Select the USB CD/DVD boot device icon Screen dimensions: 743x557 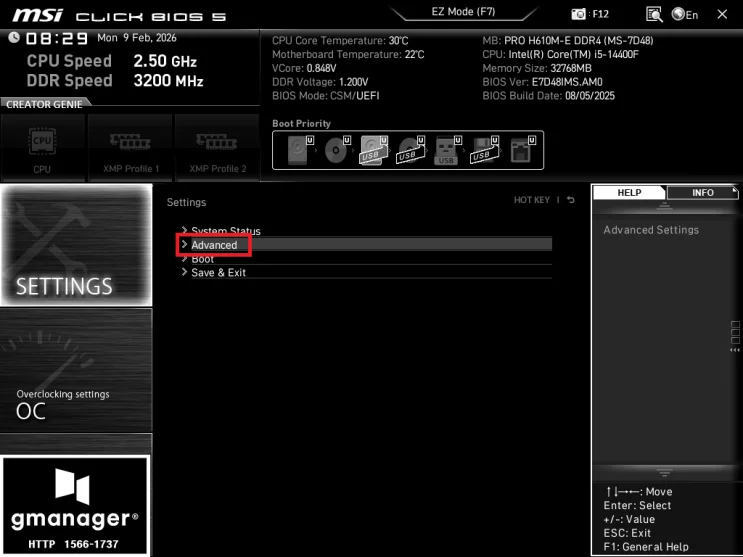tap(410, 150)
